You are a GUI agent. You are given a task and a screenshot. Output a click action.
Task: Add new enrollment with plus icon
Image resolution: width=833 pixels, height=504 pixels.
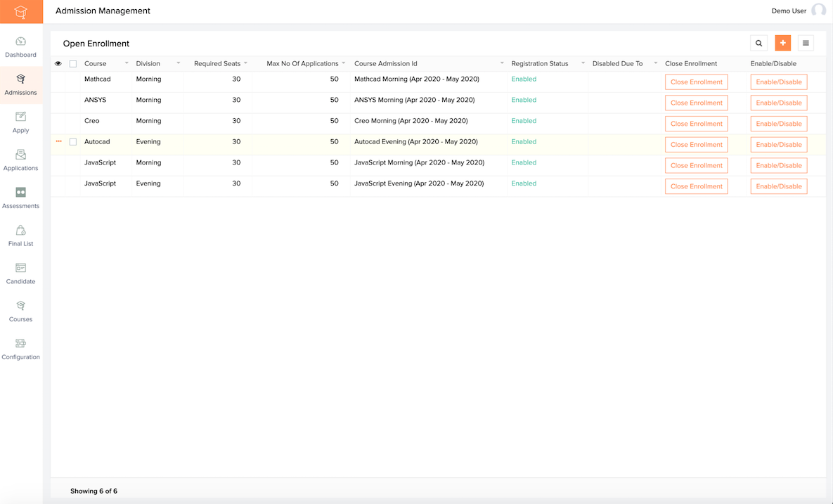pos(782,43)
